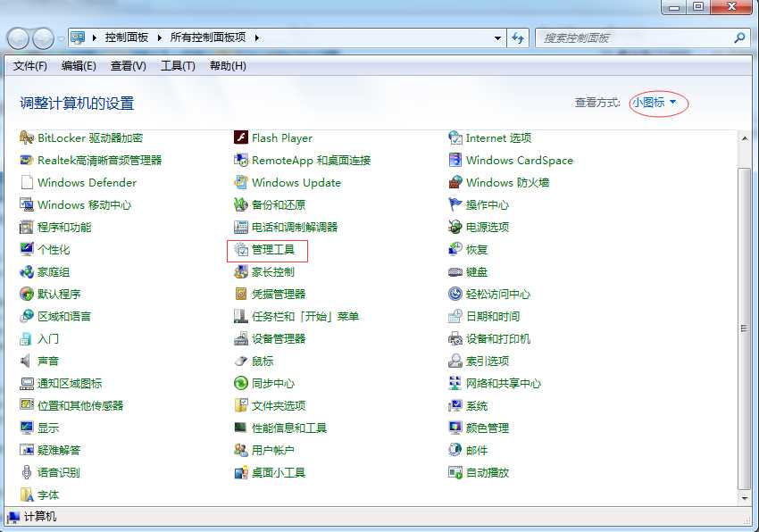Open the 区域和语言 link
Screen dimensions: 759x532
[64, 316]
